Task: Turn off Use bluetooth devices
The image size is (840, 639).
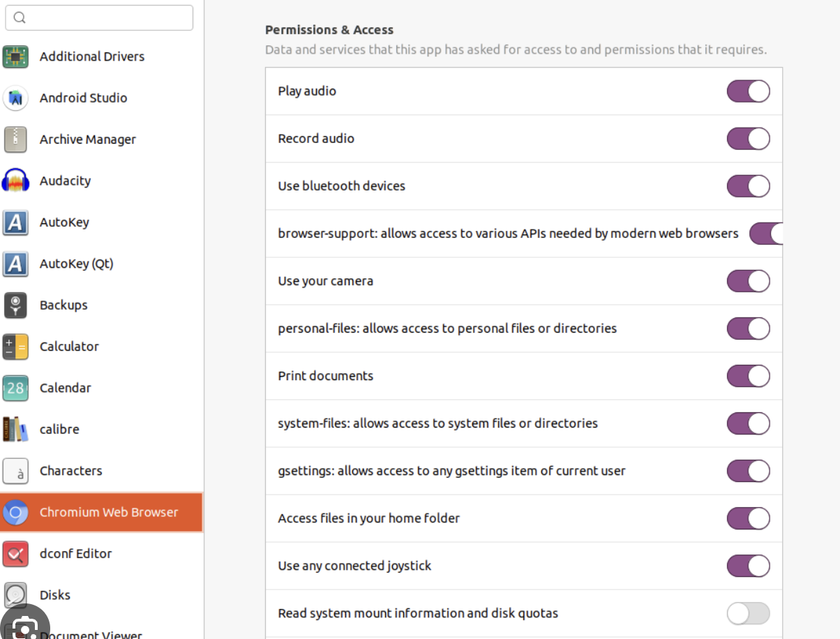Action: pyautogui.click(x=748, y=186)
